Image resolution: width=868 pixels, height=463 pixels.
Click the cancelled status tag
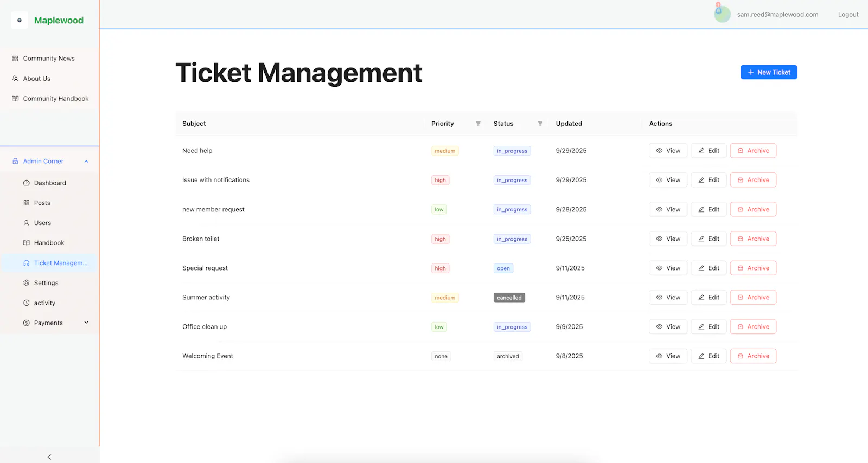tap(509, 298)
